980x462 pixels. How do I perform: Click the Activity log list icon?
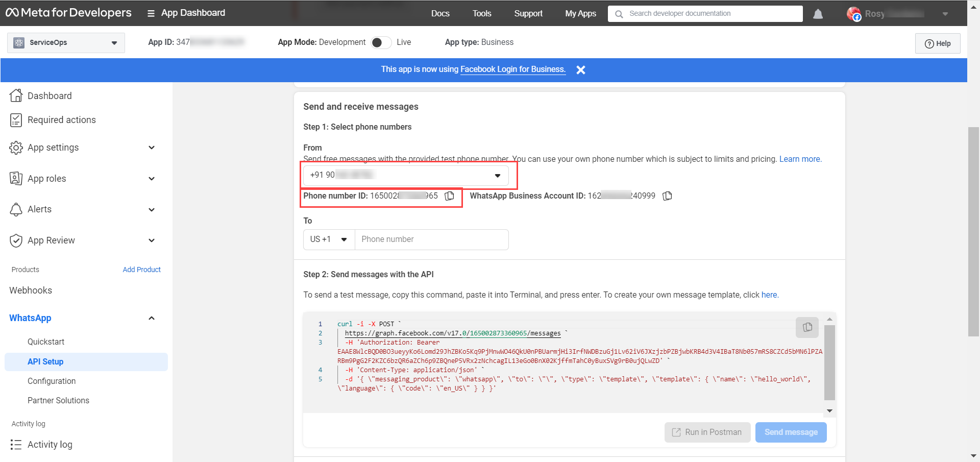[16, 445]
